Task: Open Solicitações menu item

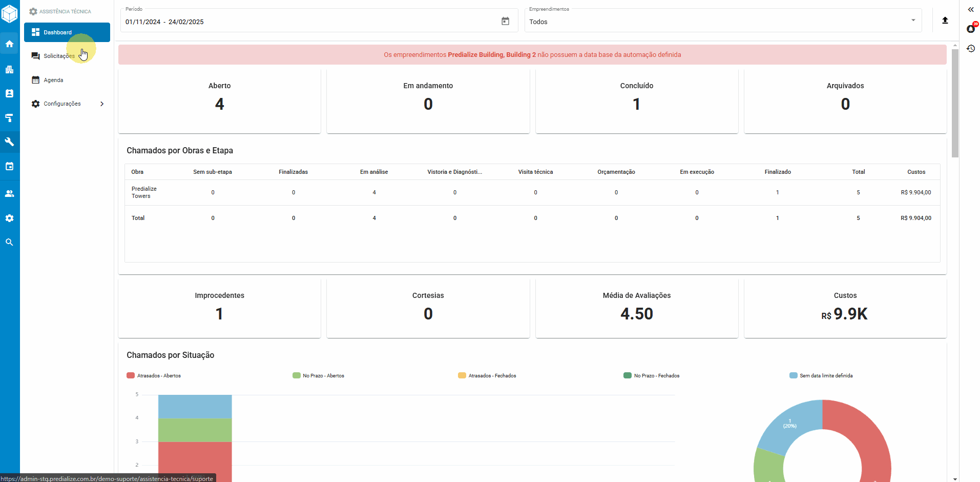Action: 59,56
